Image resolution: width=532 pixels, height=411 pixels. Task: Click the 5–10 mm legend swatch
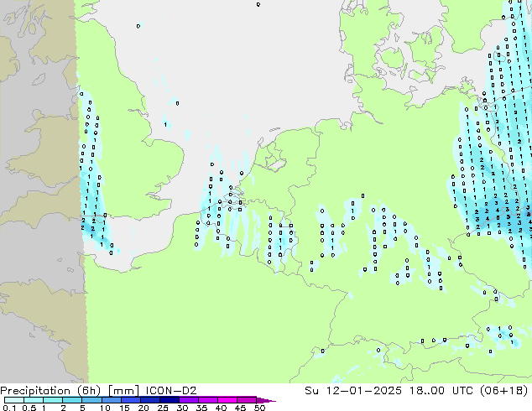coord(91,400)
